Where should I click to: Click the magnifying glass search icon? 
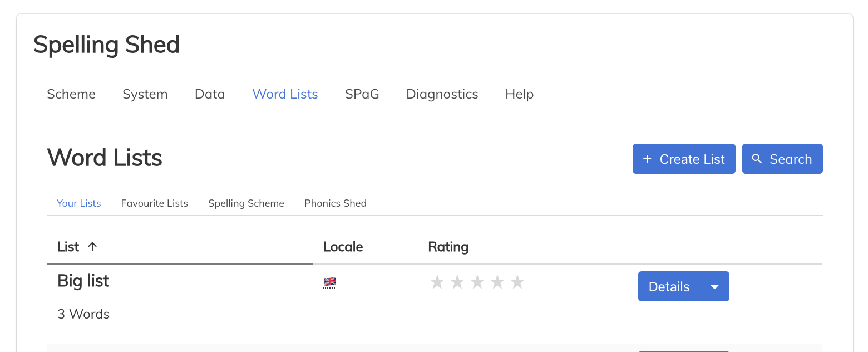click(757, 159)
